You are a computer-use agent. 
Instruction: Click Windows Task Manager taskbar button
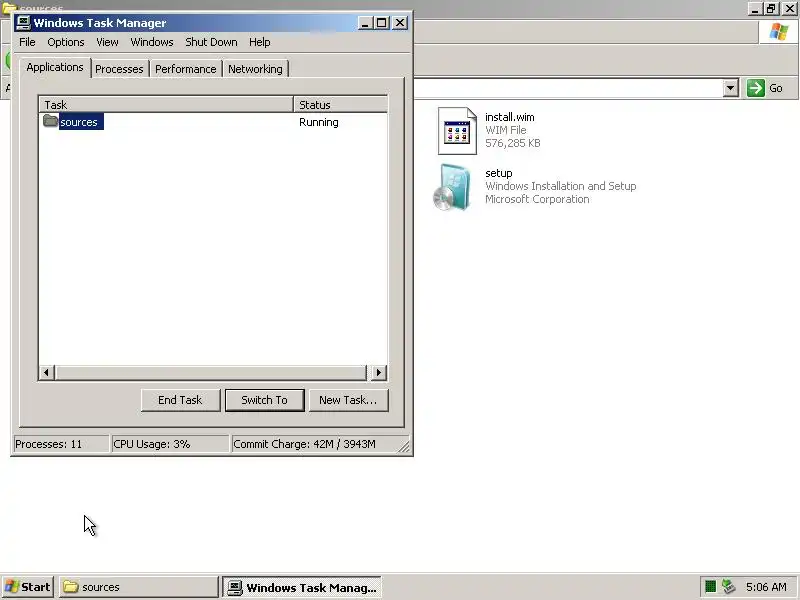pos(302,587)
